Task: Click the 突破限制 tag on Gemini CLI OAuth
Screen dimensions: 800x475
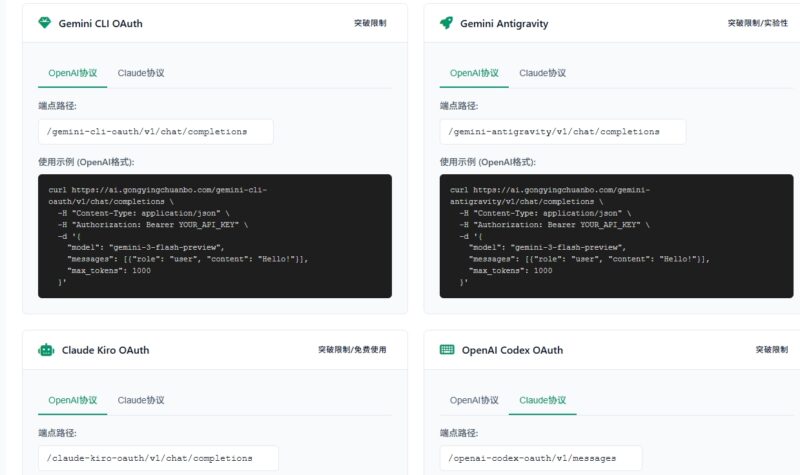Action: (x=370, y=23)
